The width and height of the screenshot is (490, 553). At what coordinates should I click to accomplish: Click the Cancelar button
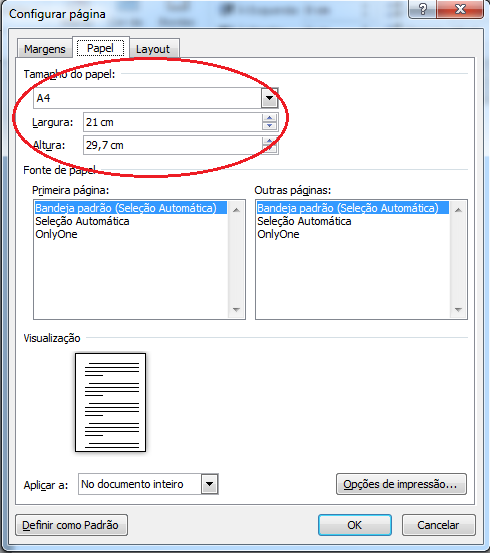pyautogui.click(x=438, y=525)
